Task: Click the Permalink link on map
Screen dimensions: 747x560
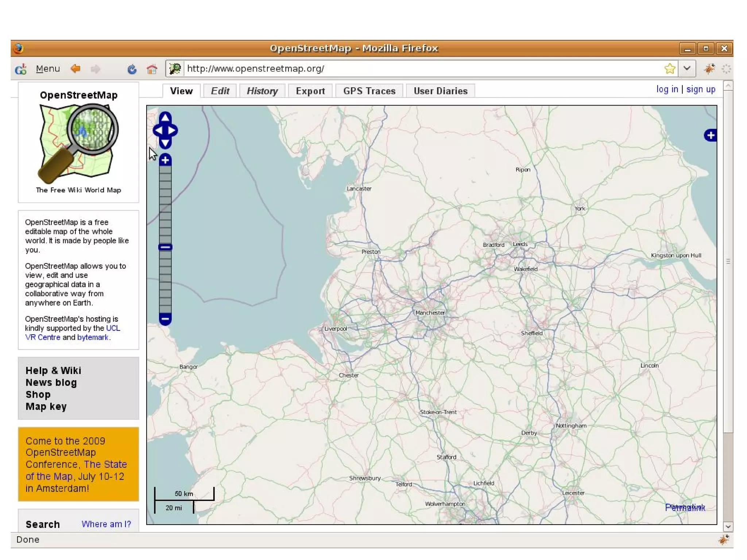Action: click(685, 508)
